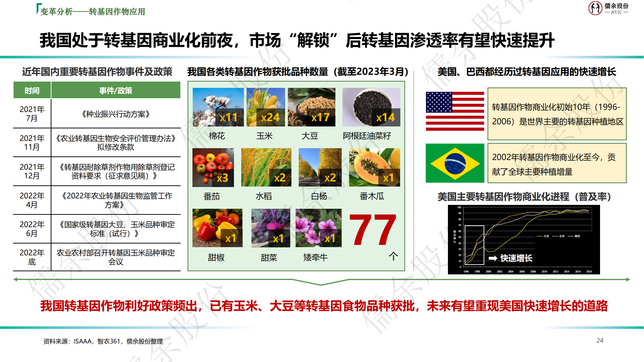This screenshot has height=362, width=644.
Task: Select the 事件/政策 table header
Action: pyautogui.click(x=115, y=90)
